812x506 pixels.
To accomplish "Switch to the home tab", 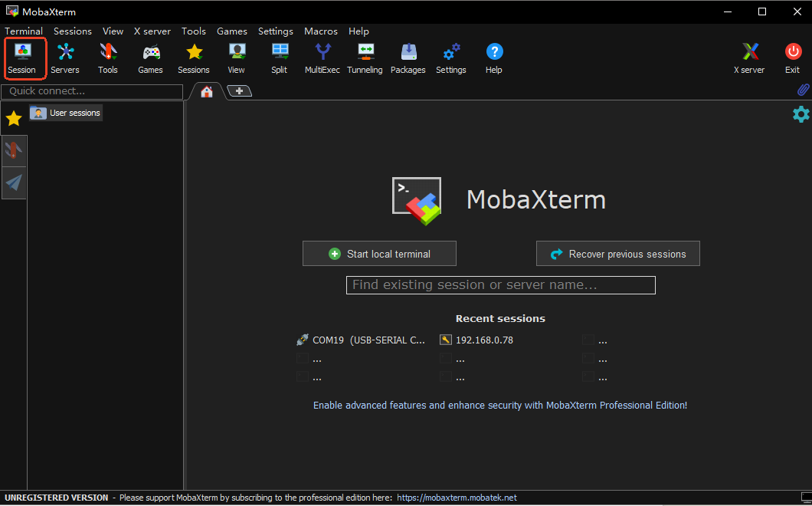I will tap(207, 92).
